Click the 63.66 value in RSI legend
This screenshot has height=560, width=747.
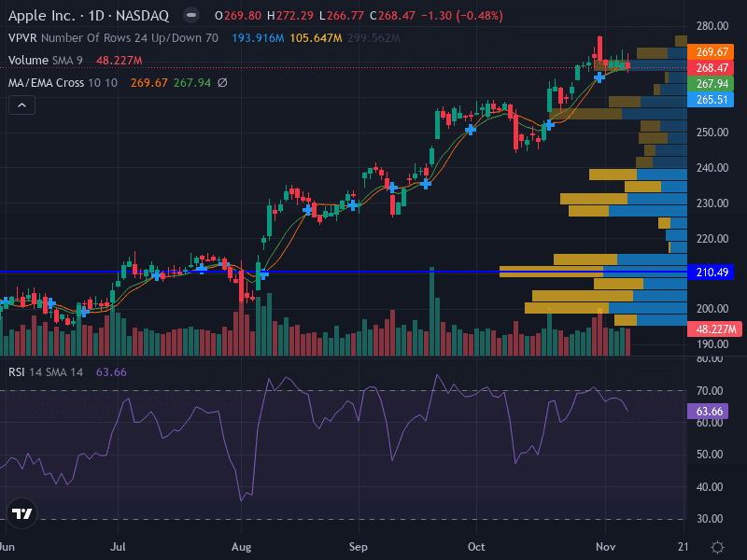[x=111, y=371]
